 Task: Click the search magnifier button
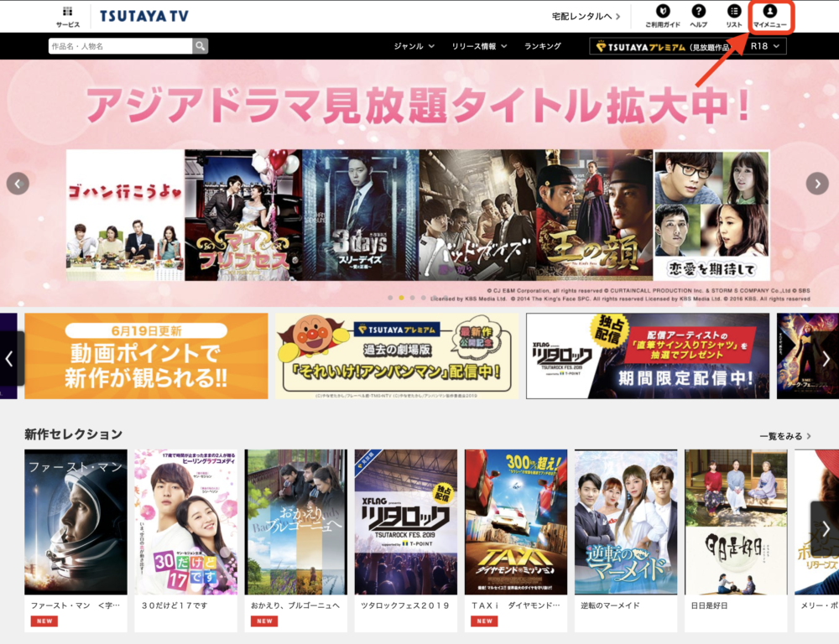[200, 46]
